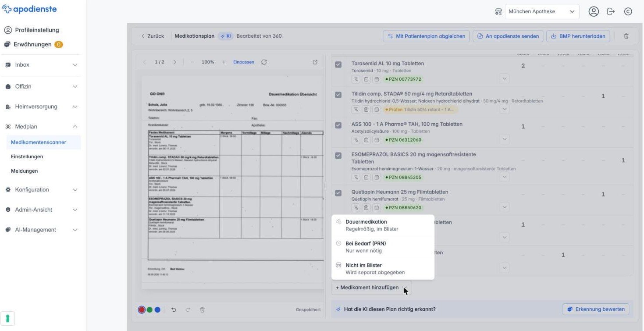Click Erkennung bewerten button

point(596,309)
